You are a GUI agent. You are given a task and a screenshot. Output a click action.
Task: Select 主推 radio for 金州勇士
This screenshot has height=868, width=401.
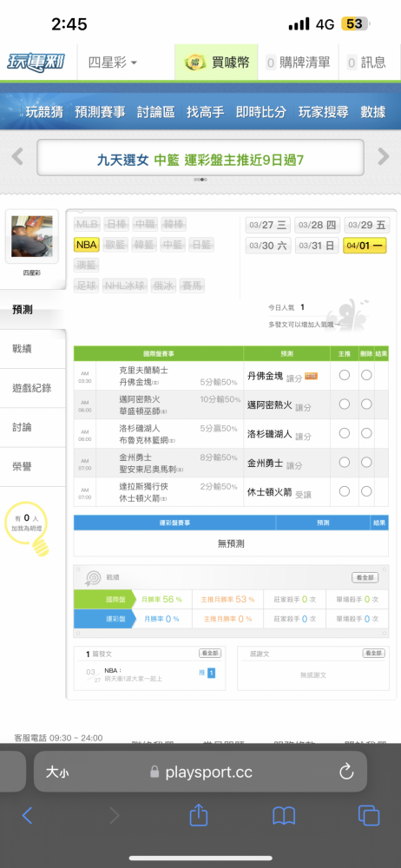coord(345,463)
